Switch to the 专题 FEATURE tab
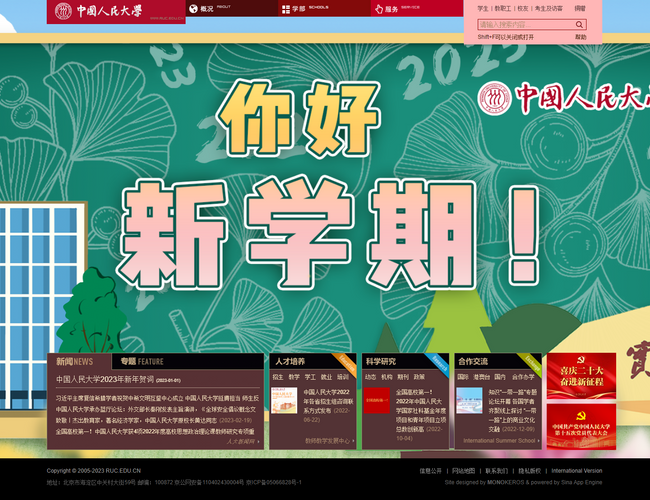Image resolution: width=650 pixels, height=500 pixels. pyautogui.click(x=142, y=361)
